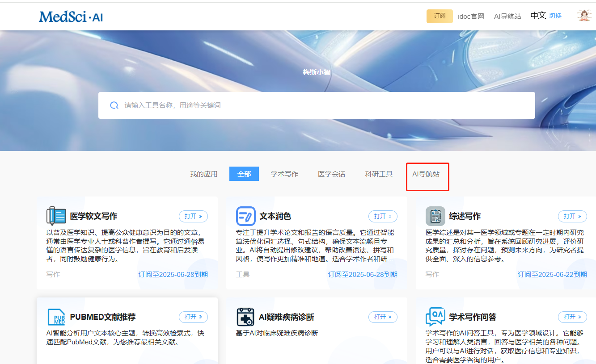Click the AI疑难疾病诊断 card title

coord(287,317)
